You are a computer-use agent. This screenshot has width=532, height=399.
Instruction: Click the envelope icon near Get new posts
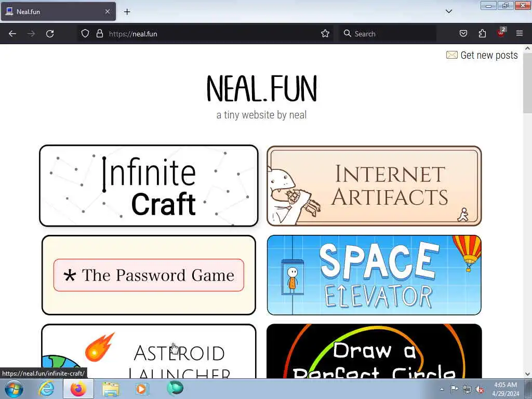pyautogui.click(x=451, y=55)
